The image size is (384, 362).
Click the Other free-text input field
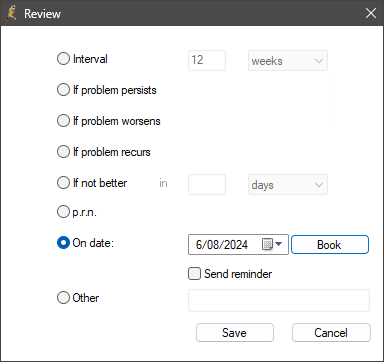point(279,300)
